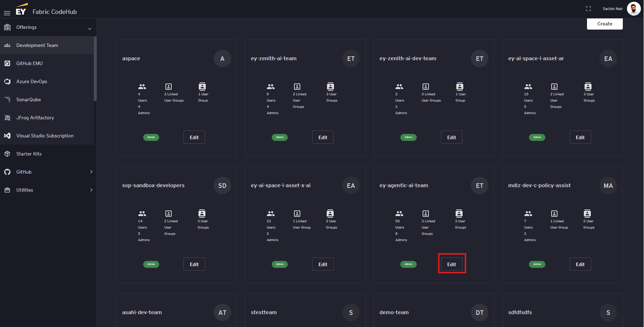This screenshot has width=644, height=327.
Task: Open GitHub EMU menu item
Action: click(30, 63)
